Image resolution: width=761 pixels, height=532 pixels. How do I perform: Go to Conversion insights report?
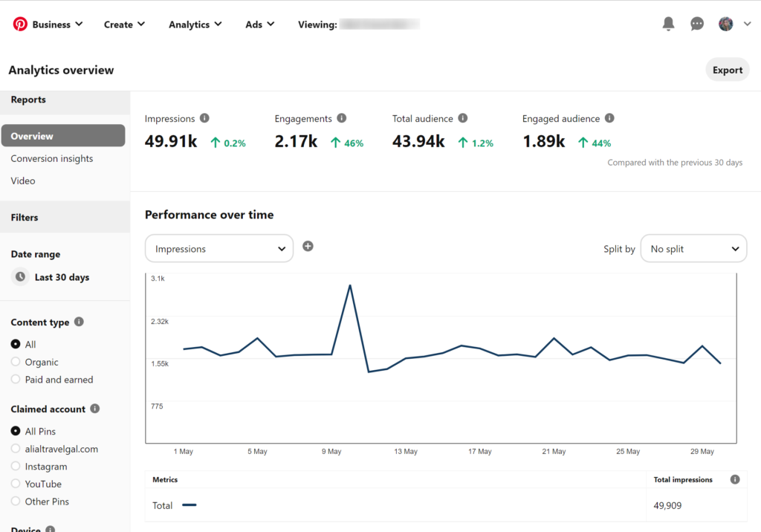click(52, 158)
